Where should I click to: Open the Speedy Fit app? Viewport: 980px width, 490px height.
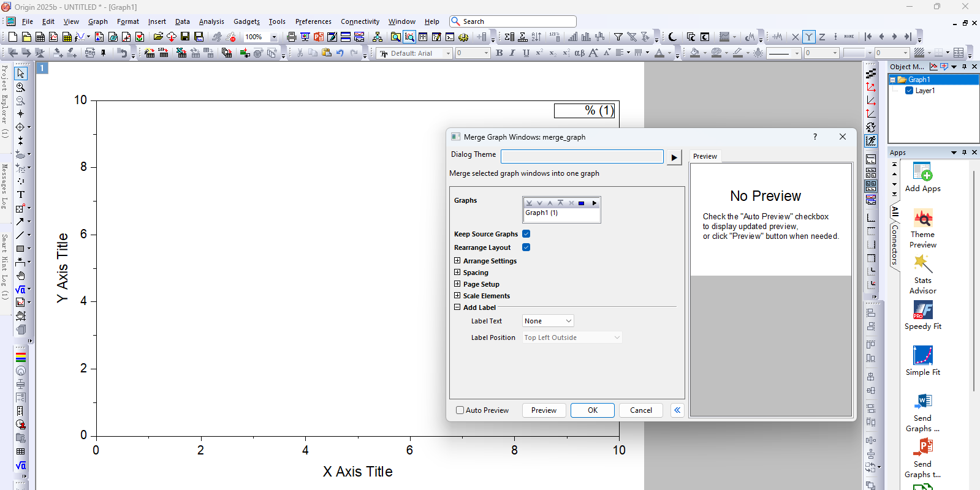922,310
